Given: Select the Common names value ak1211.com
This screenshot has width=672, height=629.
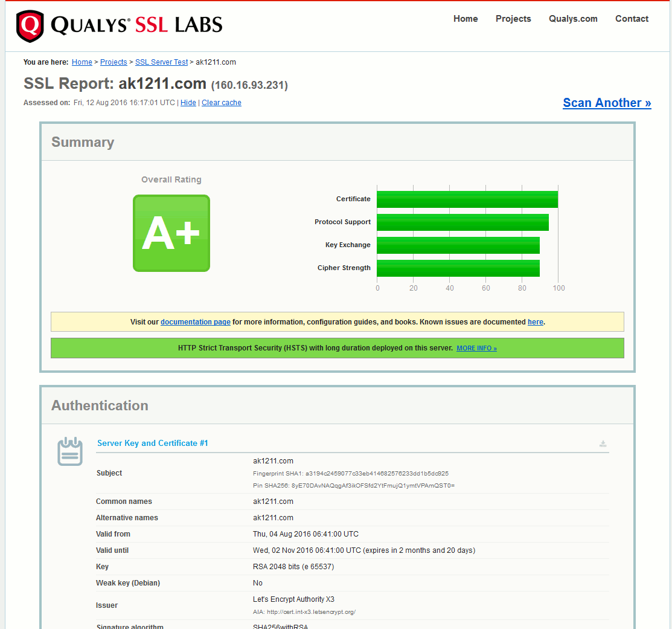Looking at the screenshot, I should pyautogui.click(x=273, y=502).
